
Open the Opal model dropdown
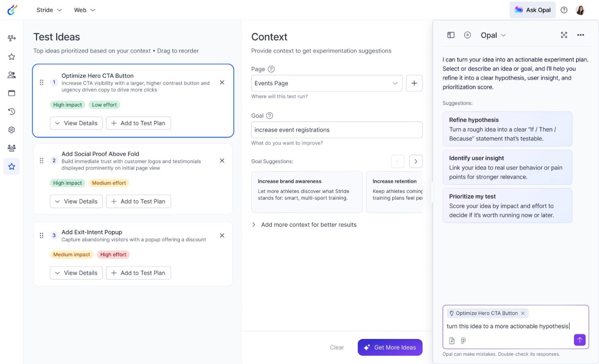(493, 35)
